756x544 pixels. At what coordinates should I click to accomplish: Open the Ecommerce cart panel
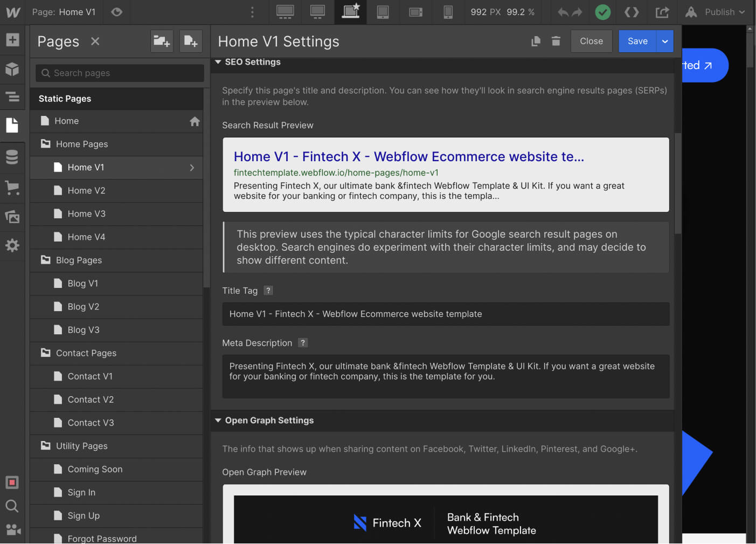tap(12, 187)
